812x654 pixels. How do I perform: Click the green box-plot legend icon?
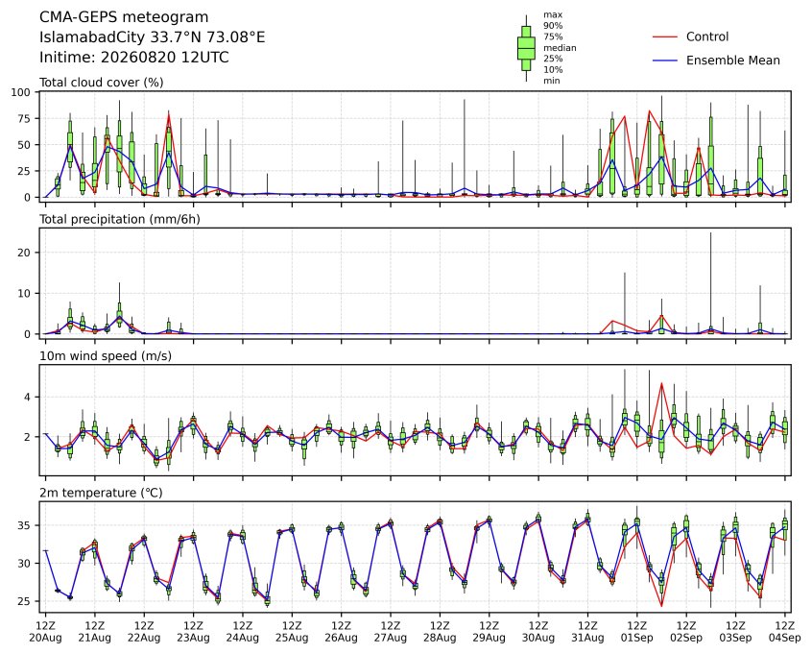click(526, 48)
